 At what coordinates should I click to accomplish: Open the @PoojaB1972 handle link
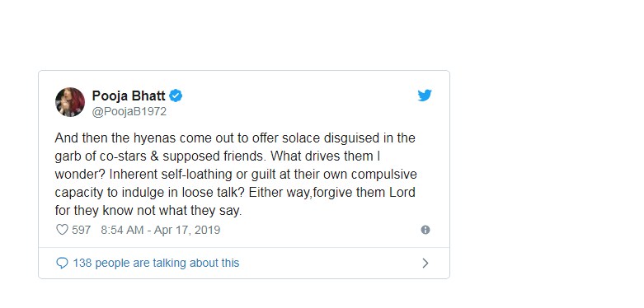(129, 111)
